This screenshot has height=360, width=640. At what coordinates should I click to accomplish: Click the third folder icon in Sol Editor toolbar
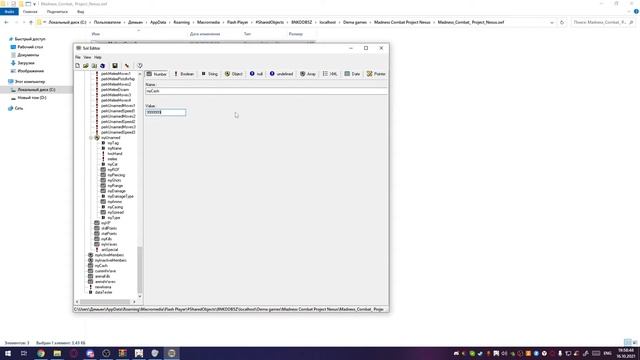coord(94,66)
